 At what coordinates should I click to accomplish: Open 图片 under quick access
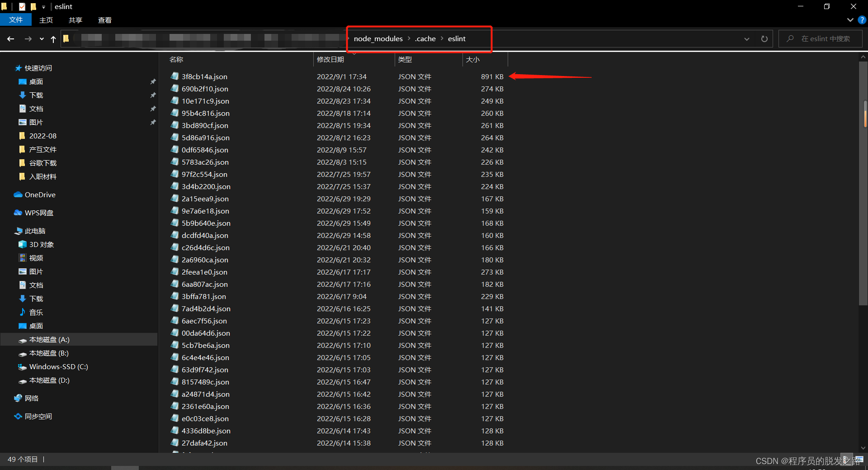point(36,123)
